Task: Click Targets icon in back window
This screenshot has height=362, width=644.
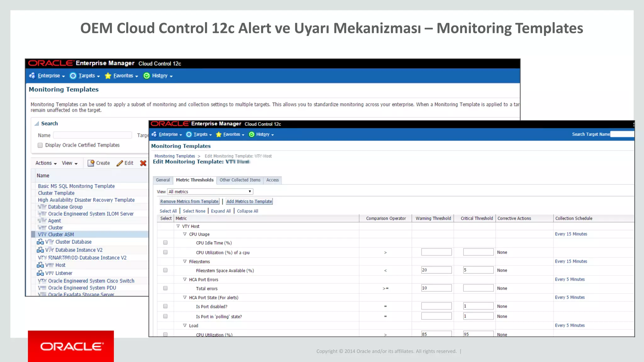Action: click(73, 76)
